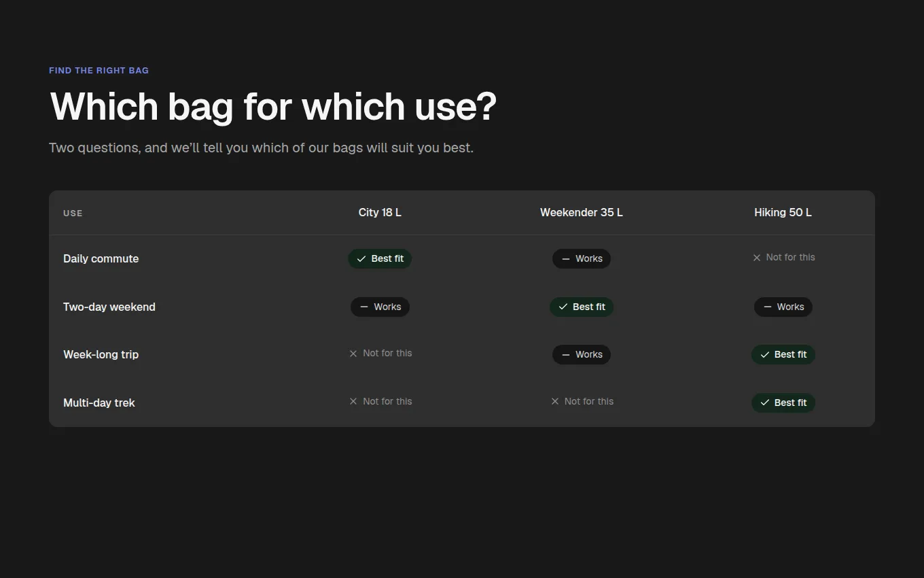Screen dimensions: 924x578
Task: Click the Week-long trip row label
Action: pyautogui.click(x=101, y=355)
